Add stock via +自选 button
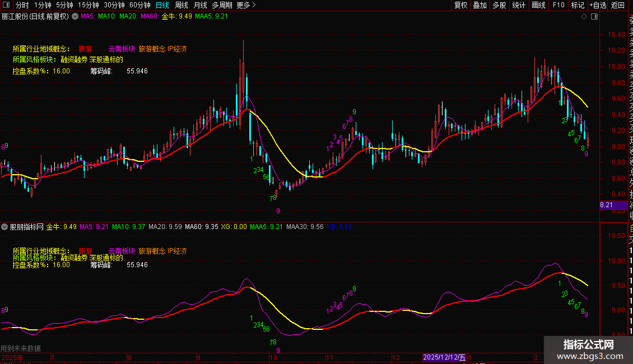 (598, 5)
